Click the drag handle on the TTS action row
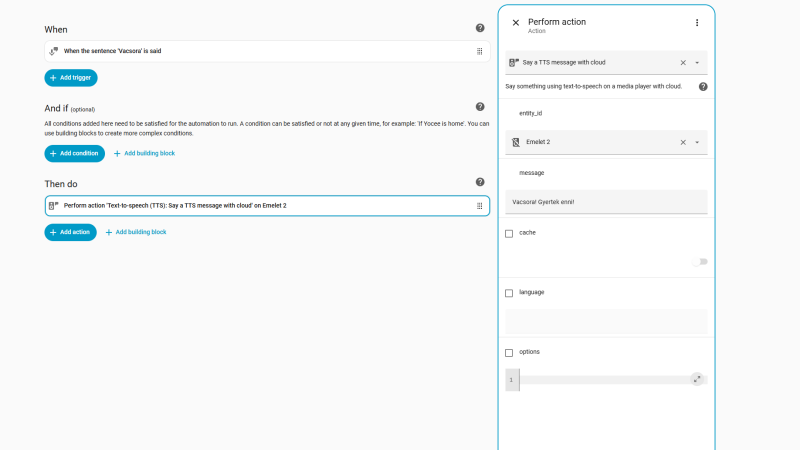The height and width of the screenshot is (450, 800). pyautogui.click(x=480, y=206)
